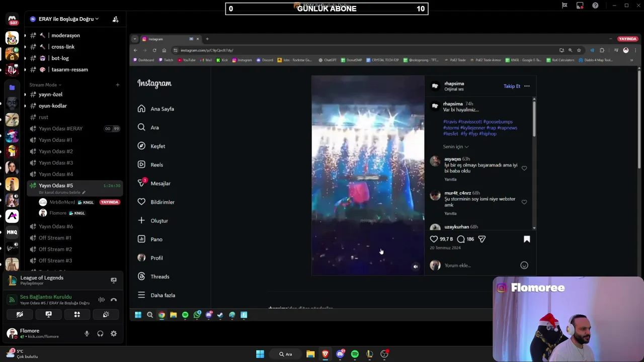Collapse the Stream Mode category
Viewport: 644px width, 362px height.
point(45,85)
